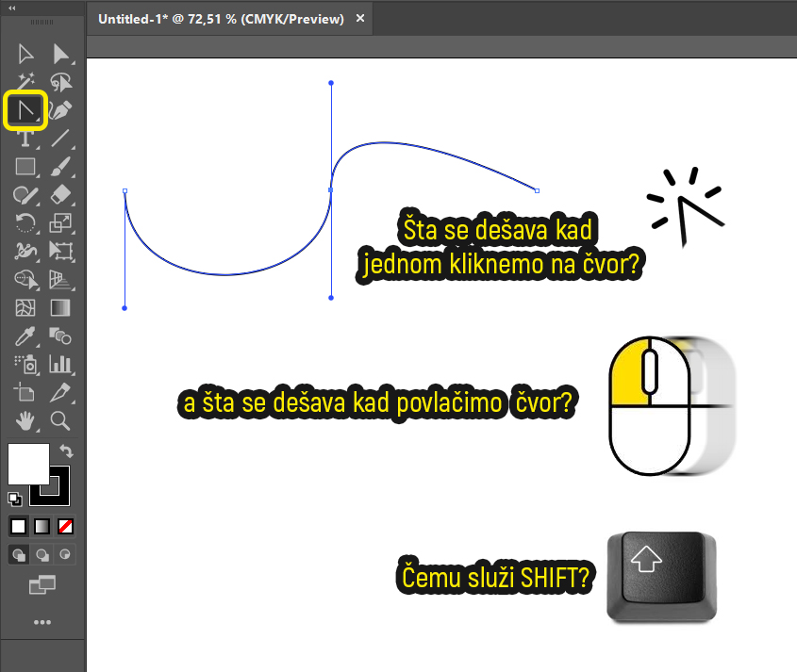Enable Draw Normal mode
Image resolution: width=797 pixels, height=672 pixels.
pos(19,555)
